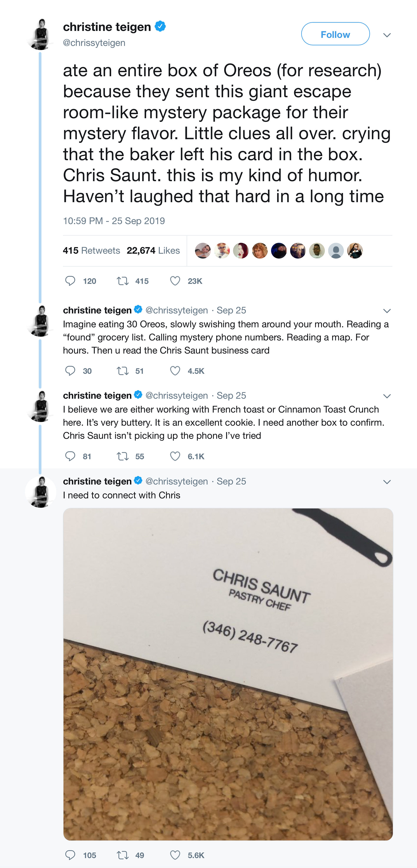
Task: Like the business card photo tweet
Action: point(175,855)
